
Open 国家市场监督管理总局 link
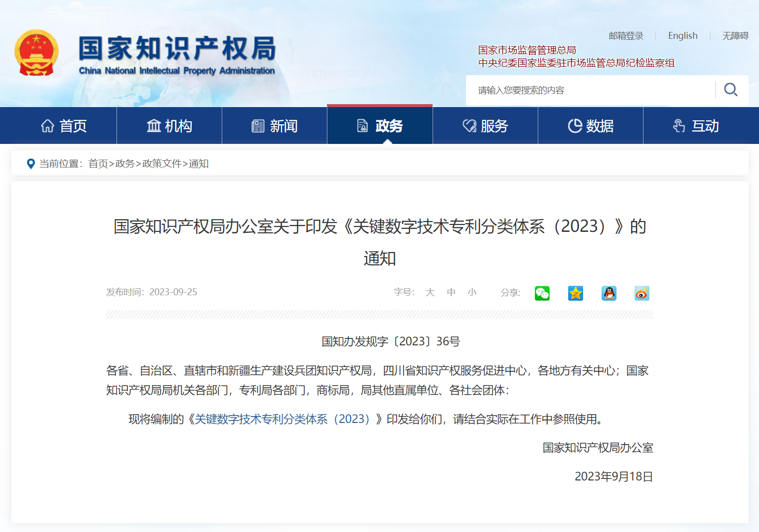[527, 50]
